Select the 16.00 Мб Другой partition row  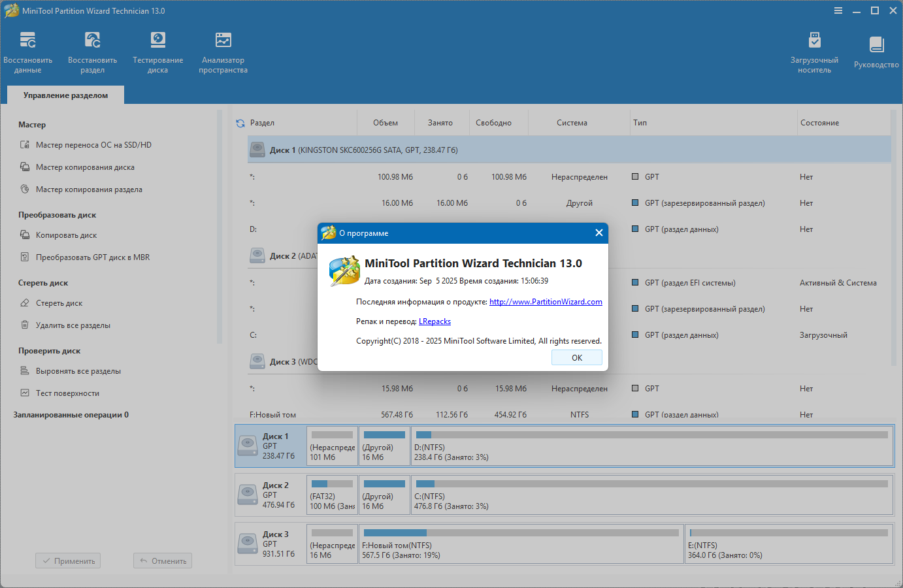click(569, 203)
